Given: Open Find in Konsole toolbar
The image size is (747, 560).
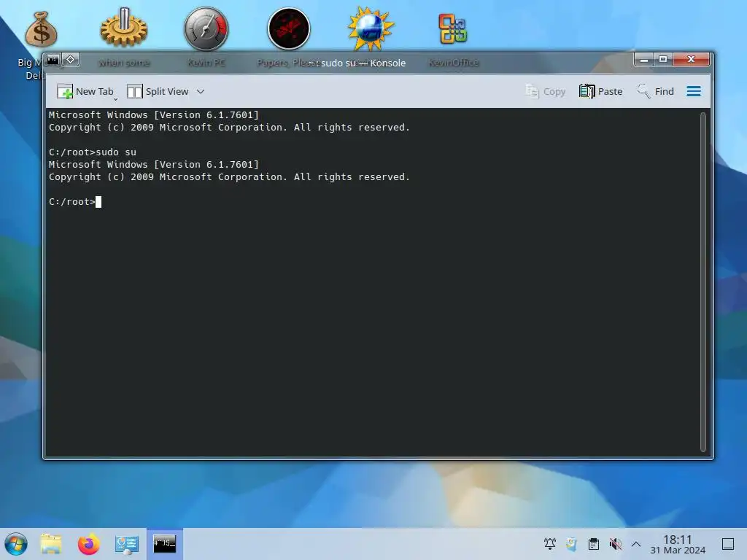Looking at the screenshot, I should pyautogui.click(x=656, y=91).
